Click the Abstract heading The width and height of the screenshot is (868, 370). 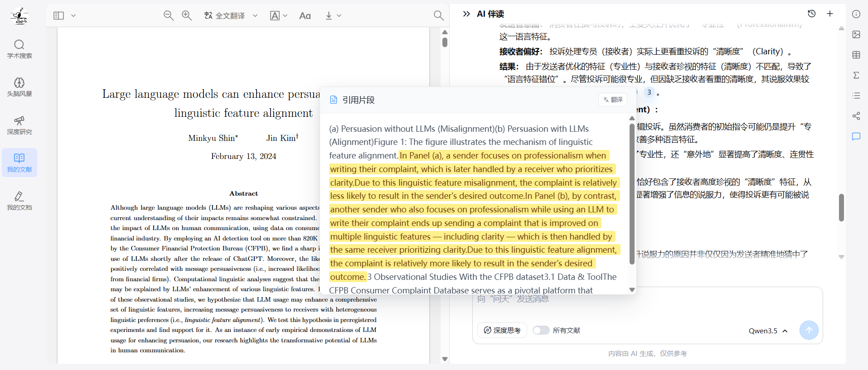243,193
